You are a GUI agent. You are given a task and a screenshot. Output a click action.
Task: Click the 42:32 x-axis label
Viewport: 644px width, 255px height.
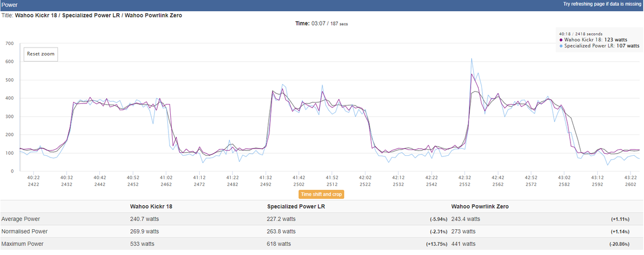(x=465, y=177)
